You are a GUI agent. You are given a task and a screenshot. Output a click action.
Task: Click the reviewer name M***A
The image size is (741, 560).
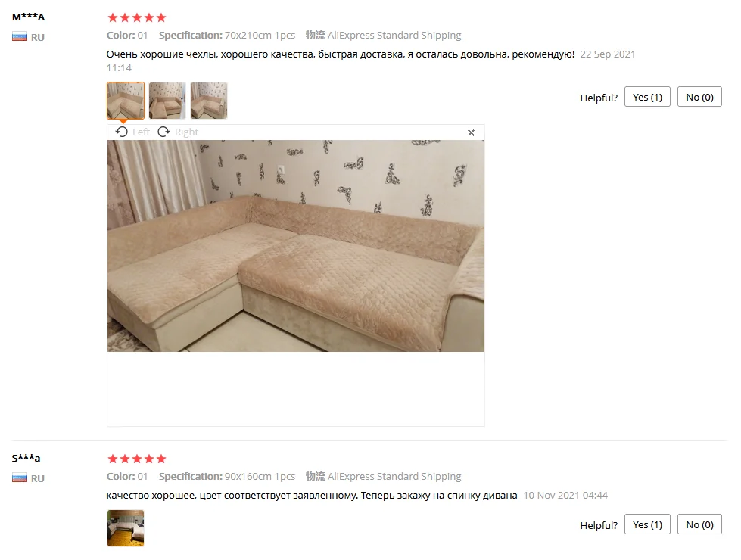pos(28,17)
